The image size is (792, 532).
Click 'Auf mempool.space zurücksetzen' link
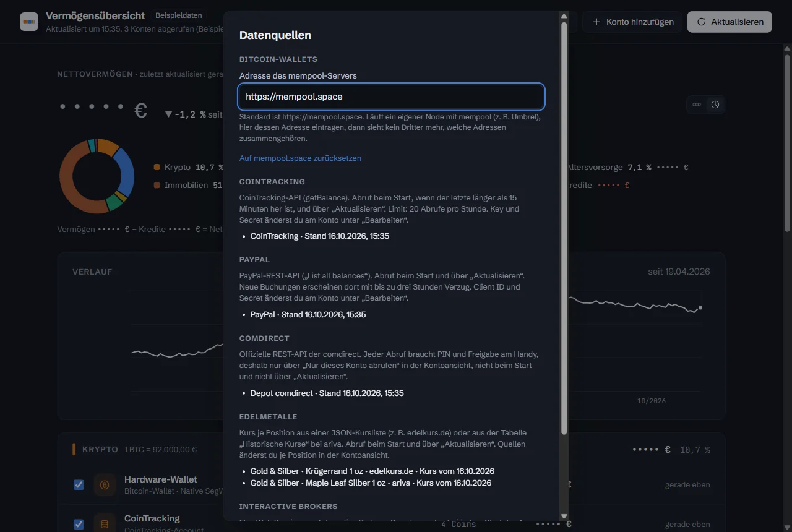point(300,158)
